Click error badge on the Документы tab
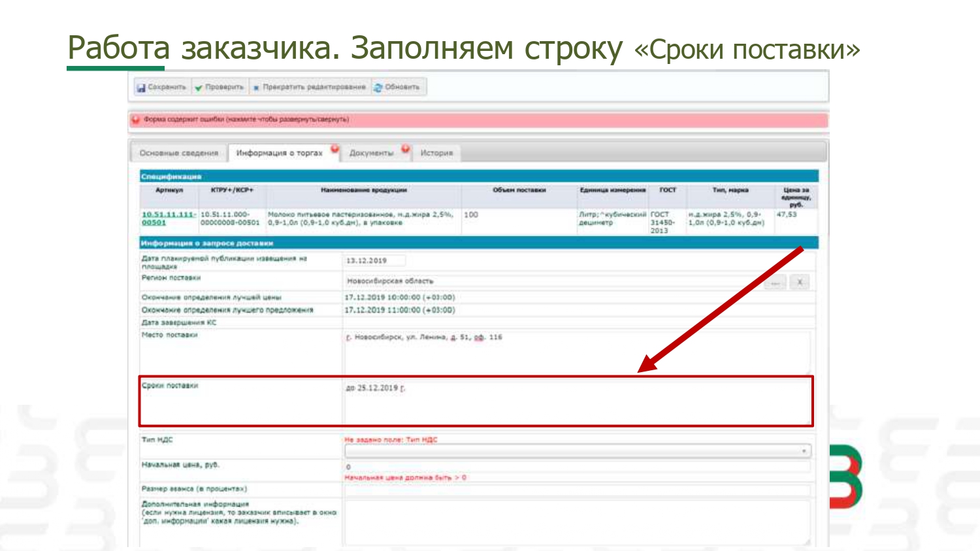The height and width of the screenshot is (551, 980). point(405,149)
